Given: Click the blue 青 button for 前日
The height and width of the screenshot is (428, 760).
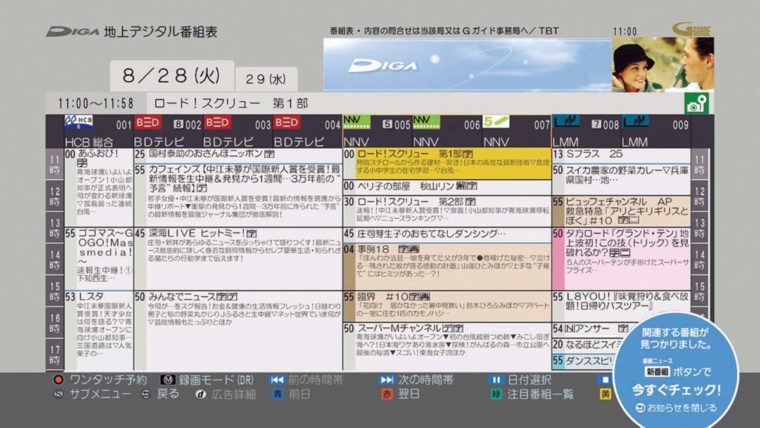Looking at the screenshot, I should pyautogui.click(x=278, y=395).
